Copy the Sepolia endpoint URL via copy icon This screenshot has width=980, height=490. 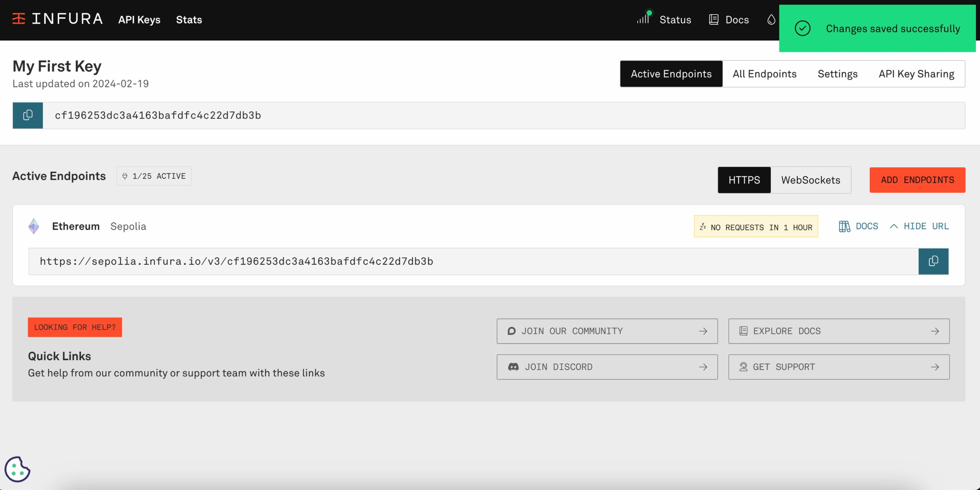[x=933, y=261]
